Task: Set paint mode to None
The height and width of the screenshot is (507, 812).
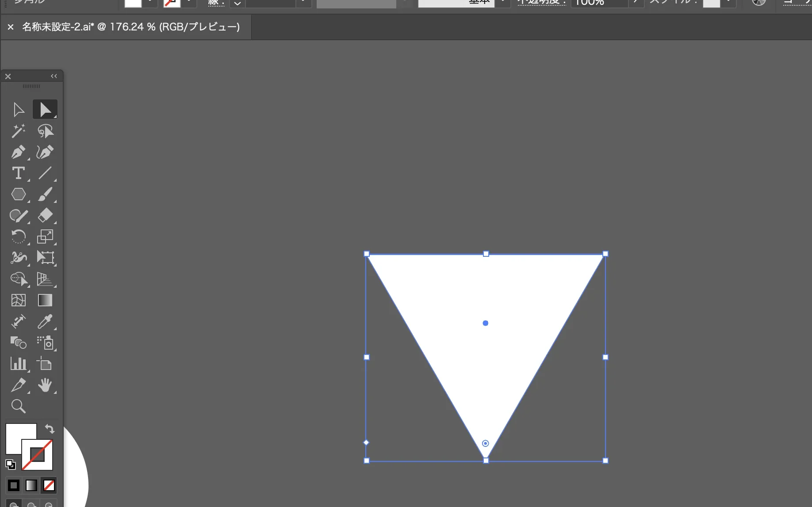Action: click(x=49, y=485)
